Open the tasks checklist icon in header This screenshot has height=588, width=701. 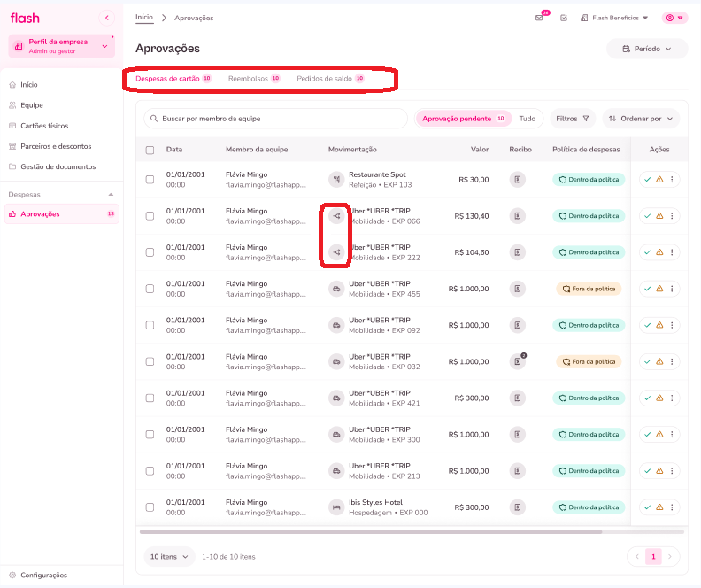click(x=564, y=18)
